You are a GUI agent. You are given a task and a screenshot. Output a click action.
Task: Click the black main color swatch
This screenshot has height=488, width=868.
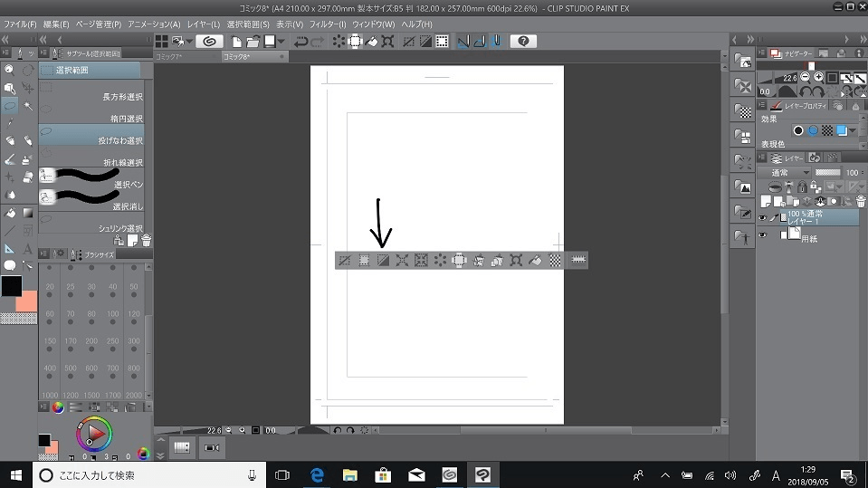11,286
